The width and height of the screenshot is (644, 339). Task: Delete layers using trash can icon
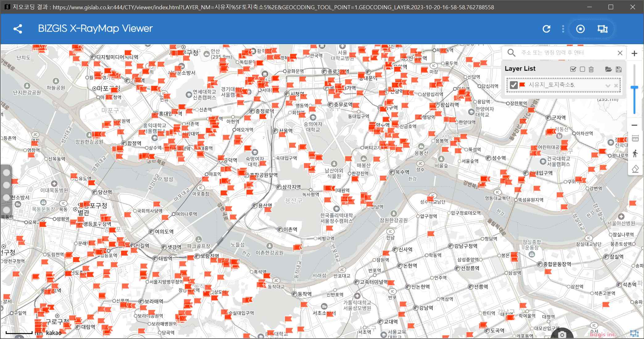pyautogui.click(x=591, y=69)
